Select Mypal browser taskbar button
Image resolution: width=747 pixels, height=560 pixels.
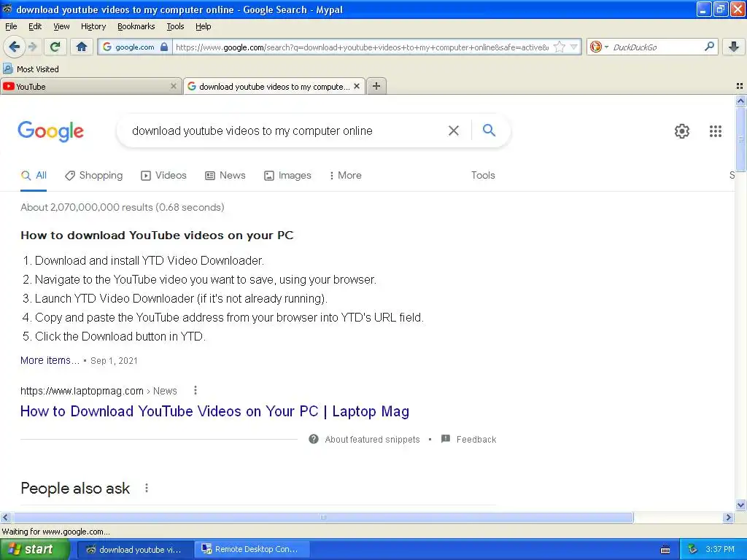tap(135, 550)
